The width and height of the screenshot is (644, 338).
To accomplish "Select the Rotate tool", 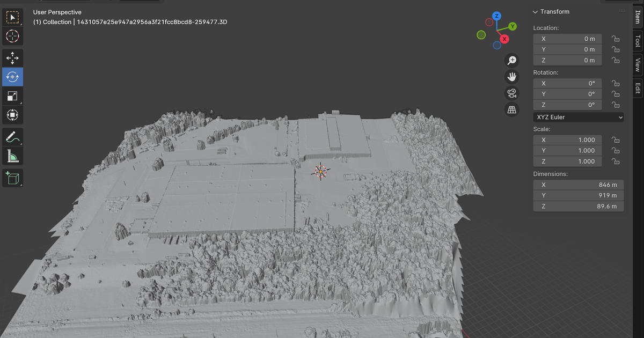I will pyautogui.click(x=13, y=77).
